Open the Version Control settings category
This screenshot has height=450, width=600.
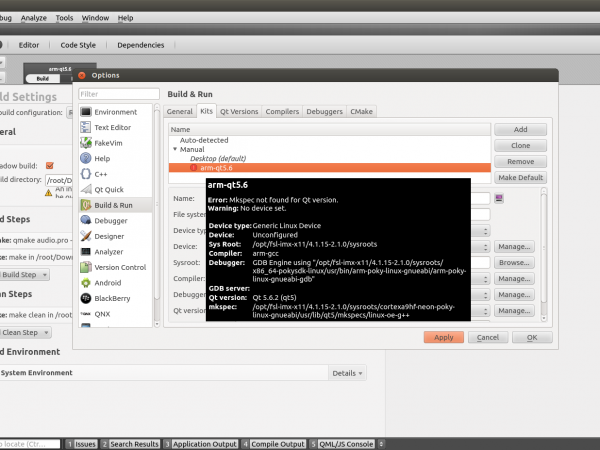coord(118,267)
